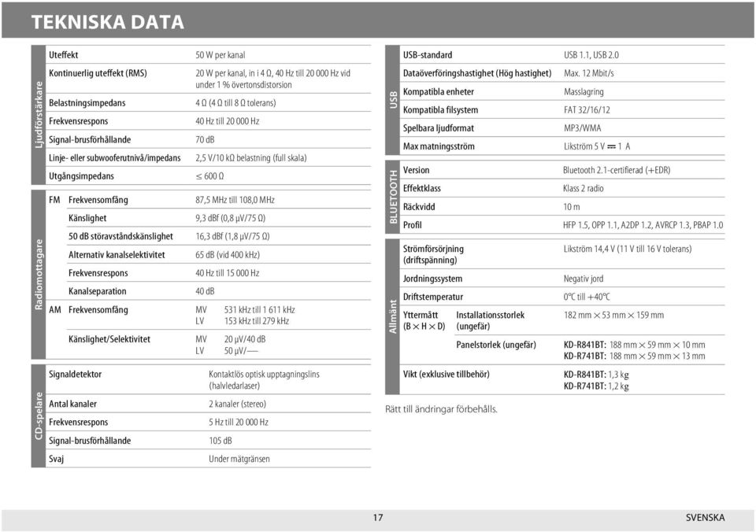The width and height of the screenshot is (756, 532).
Task: Click the 70 dB signal-brusförhållande value
Action: 205,140
